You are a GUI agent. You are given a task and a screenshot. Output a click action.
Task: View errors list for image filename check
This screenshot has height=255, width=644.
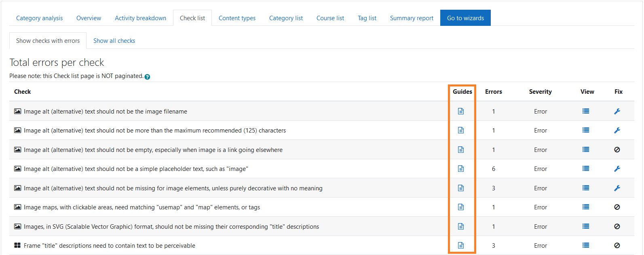tap(586, 111)
